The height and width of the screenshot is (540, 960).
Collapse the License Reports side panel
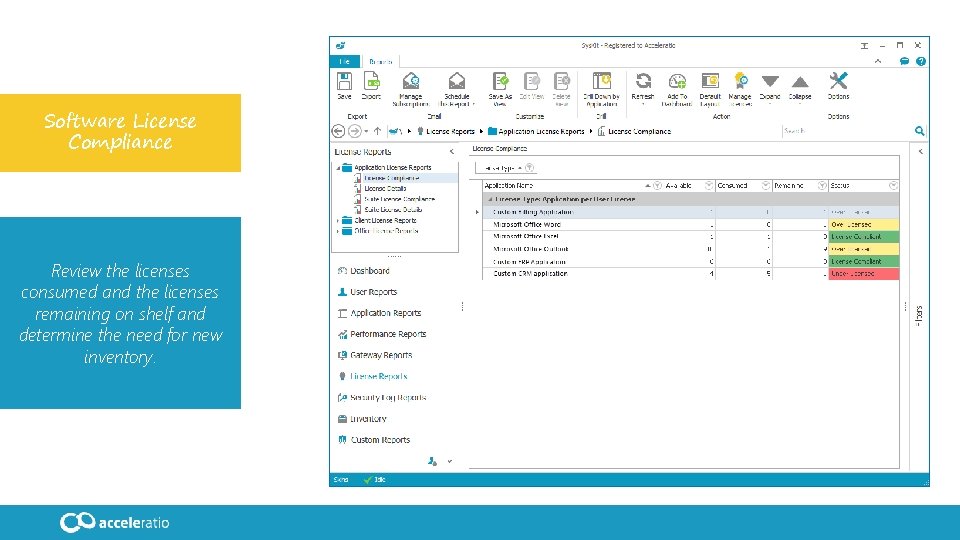(x=452, y=152)
